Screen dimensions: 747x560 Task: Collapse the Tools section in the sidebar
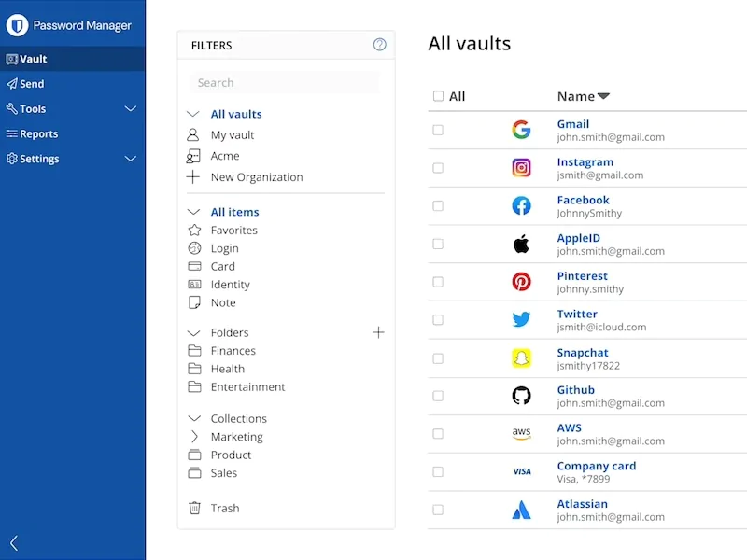pos(131,108)
